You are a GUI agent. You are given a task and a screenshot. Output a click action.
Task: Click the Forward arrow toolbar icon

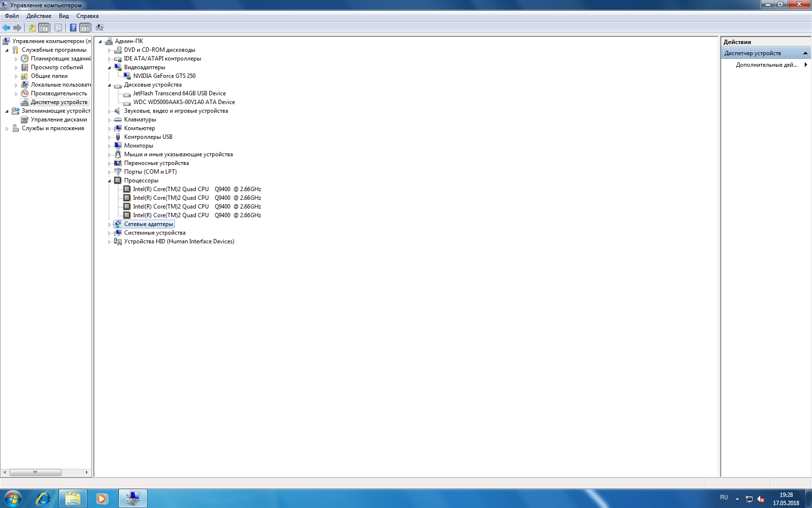pos(17,28)
